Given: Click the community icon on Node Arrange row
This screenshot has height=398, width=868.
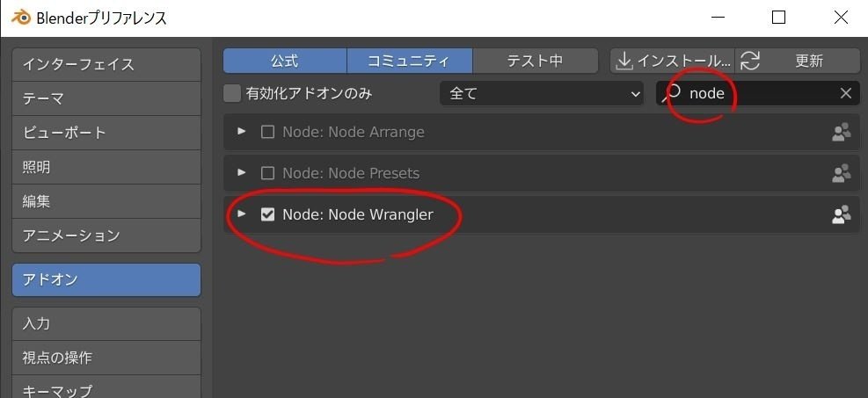Looking at the screenshot, I should (x=841, y=132).
